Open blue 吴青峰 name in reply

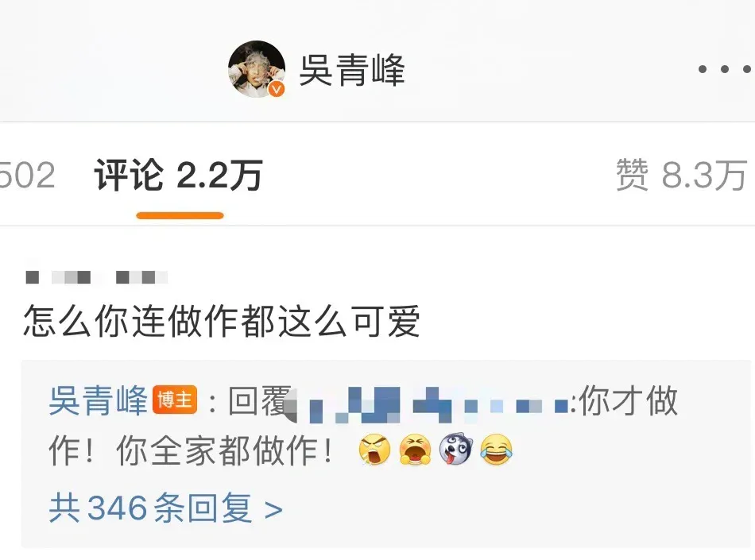tap(99, 400)
